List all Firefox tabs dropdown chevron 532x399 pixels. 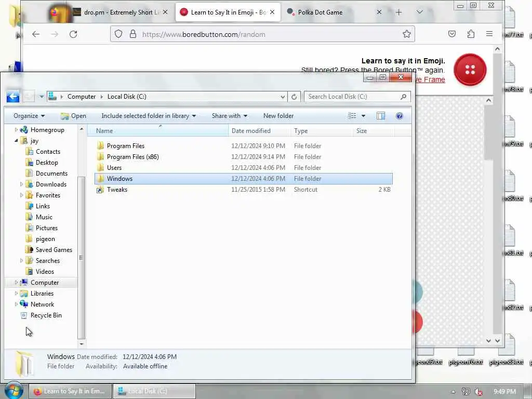(420, 12)
